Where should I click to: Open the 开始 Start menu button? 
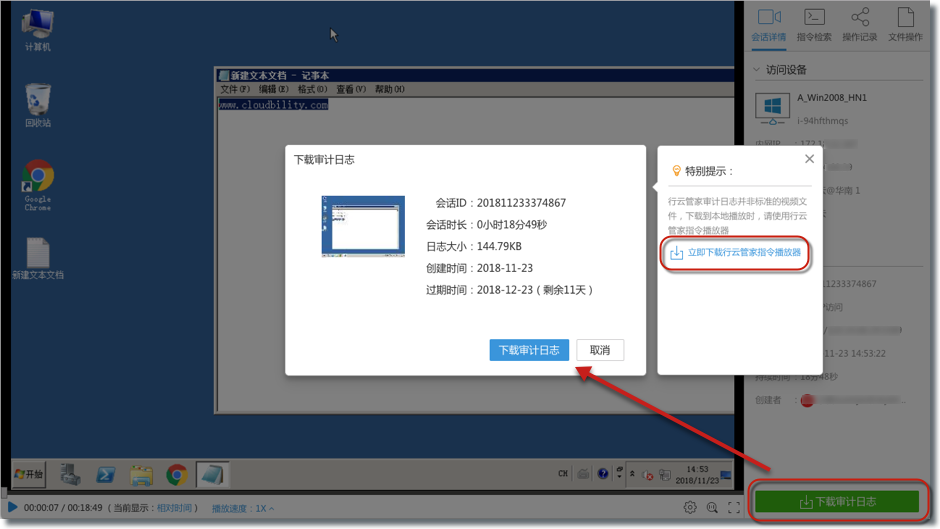tap(29, 474)
